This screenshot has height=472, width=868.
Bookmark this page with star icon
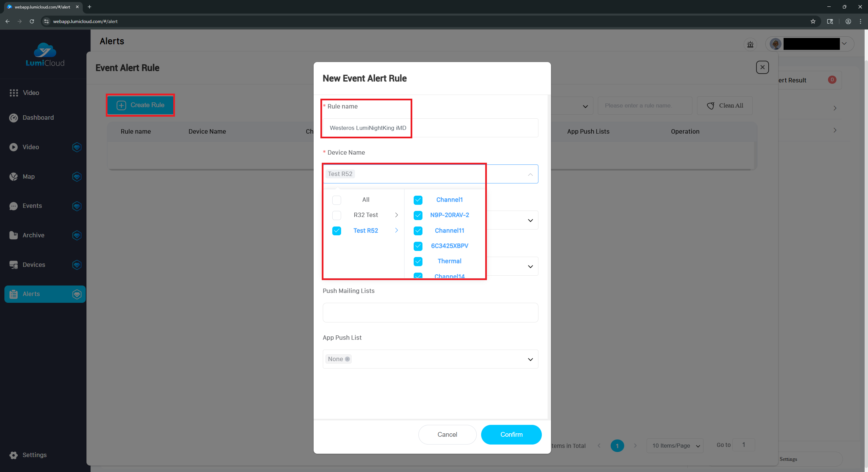[813, 21]
